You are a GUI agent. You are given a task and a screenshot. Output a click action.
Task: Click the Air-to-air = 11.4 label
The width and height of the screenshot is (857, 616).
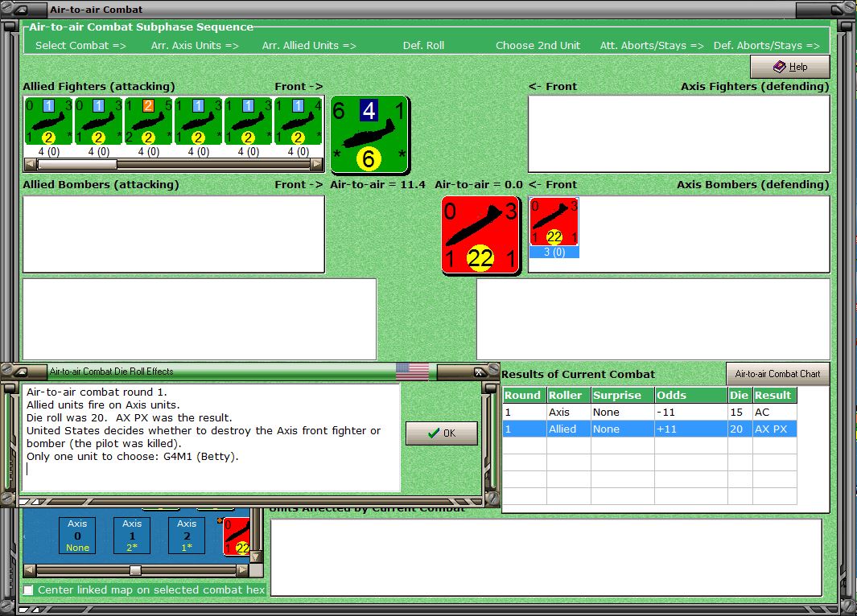(x=377, y=185)
